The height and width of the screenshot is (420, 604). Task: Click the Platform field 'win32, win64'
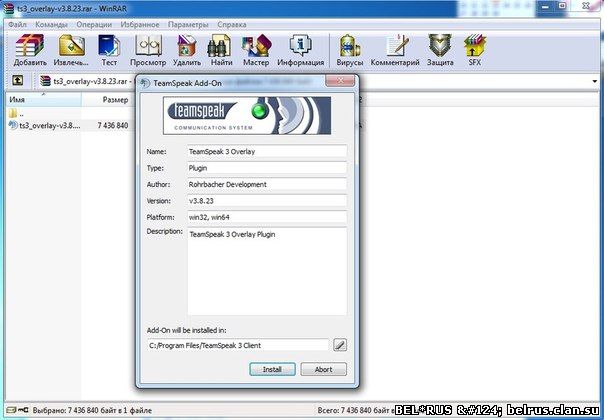tap(267, 217)
